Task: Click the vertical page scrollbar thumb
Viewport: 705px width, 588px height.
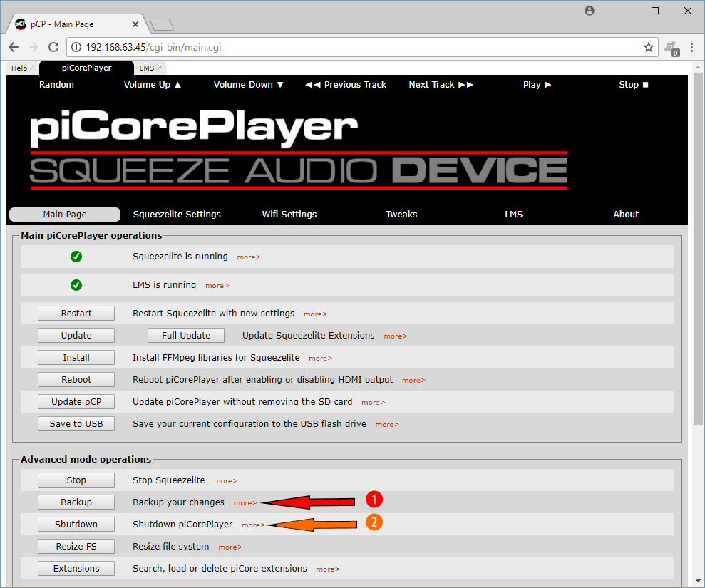Action: 698,249
